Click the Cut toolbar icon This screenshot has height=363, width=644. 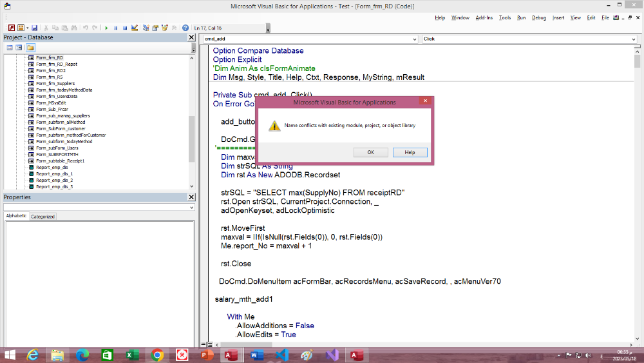46,28
